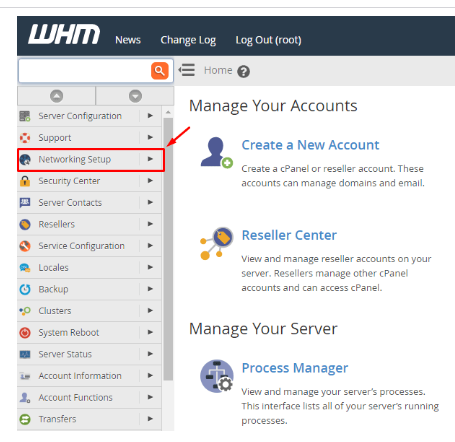Click the WHM logo
Viewport: 455px width, 442px height.
click(64, 34)
